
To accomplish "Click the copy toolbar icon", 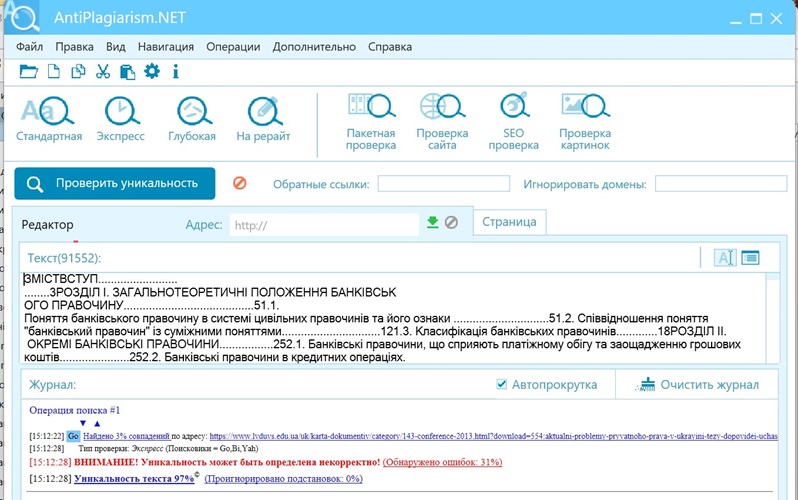I will 78,71.
